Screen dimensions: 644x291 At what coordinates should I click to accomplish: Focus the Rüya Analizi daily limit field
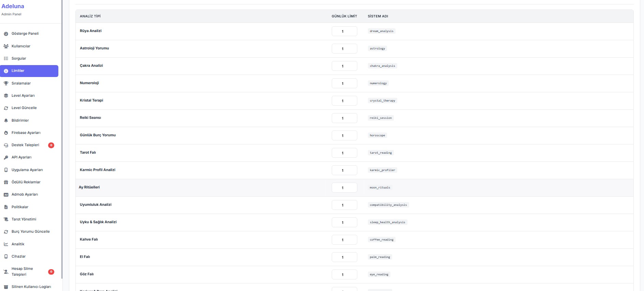344,31
